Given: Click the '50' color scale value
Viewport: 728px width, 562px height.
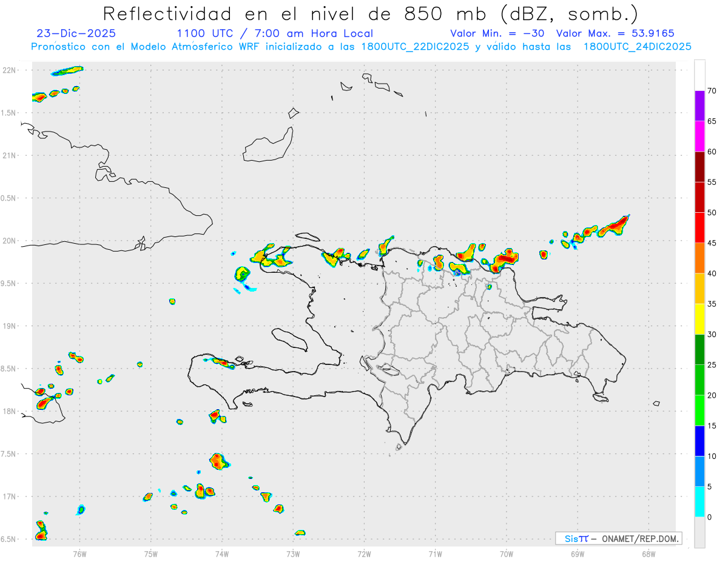Looking at the screenshot, I should pos(712,213).
